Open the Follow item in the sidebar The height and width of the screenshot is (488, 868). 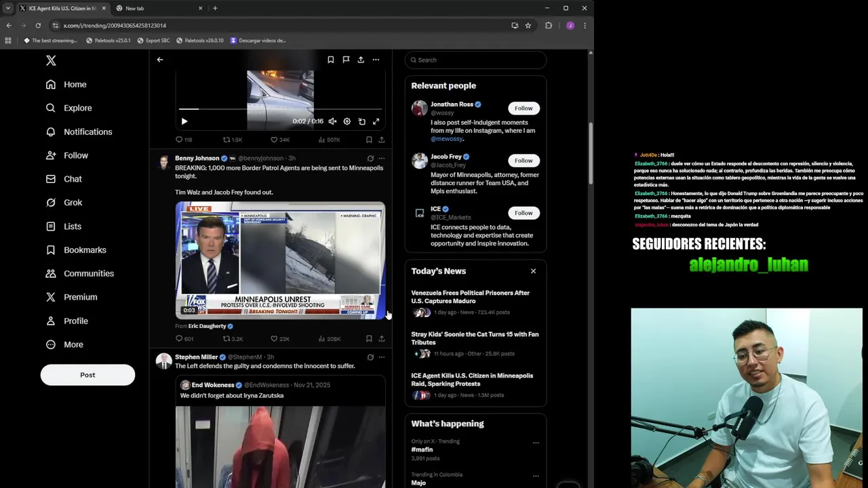66,155
